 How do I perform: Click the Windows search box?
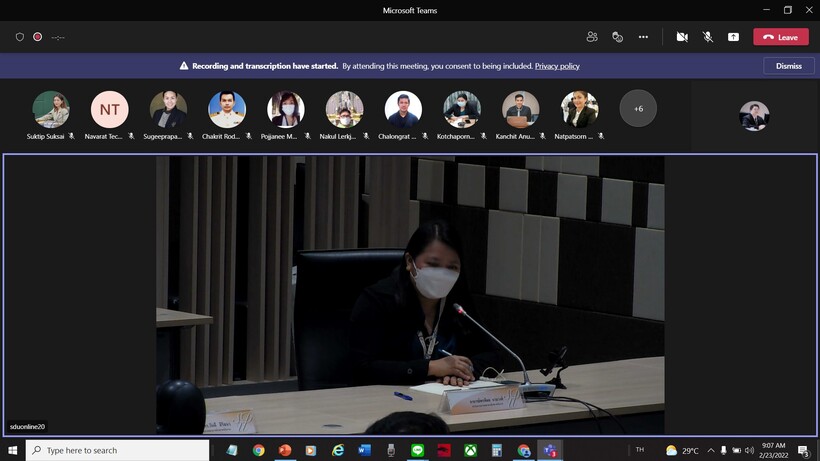pos(117,451)
